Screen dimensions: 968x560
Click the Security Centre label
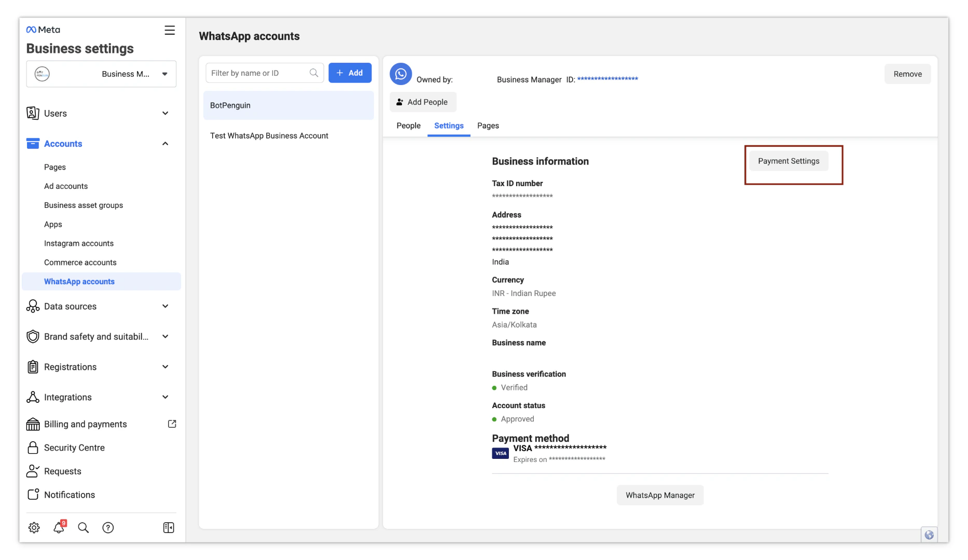point(74,447)
